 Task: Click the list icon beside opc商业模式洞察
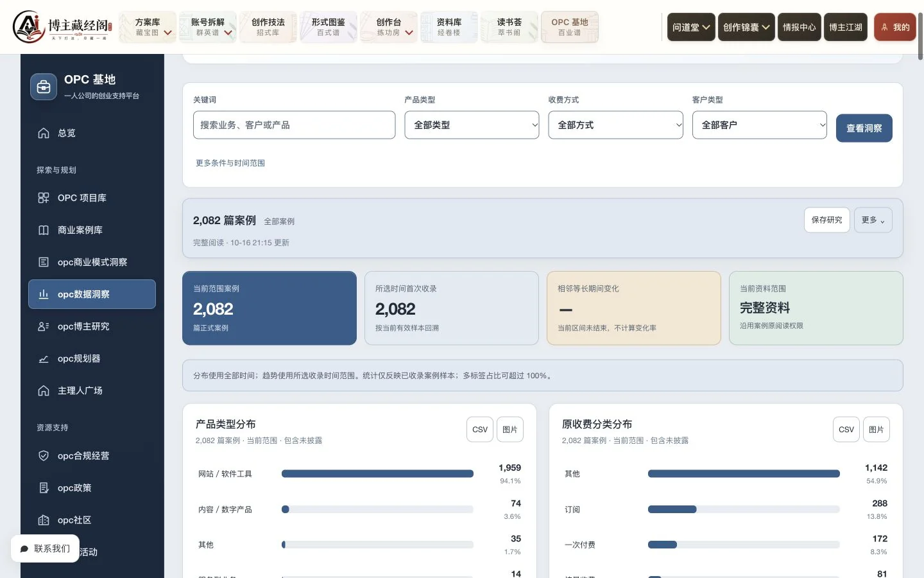pyautogui.click(x=44, y=262)
